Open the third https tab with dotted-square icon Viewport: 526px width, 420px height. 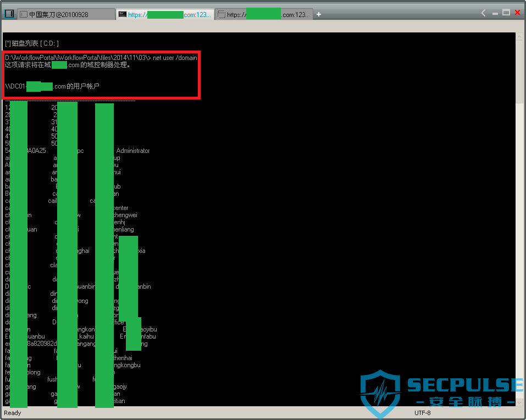pos(264,14)
